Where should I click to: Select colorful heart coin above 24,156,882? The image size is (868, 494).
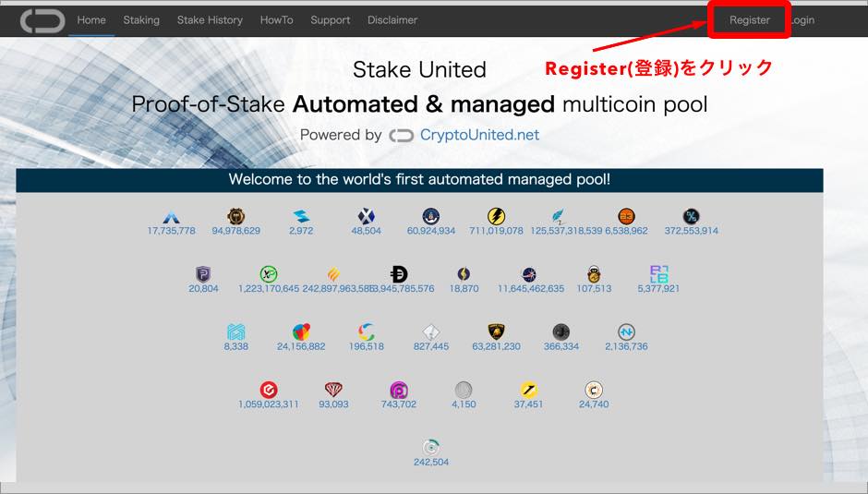pyautogui.click(x=301, y=331)
